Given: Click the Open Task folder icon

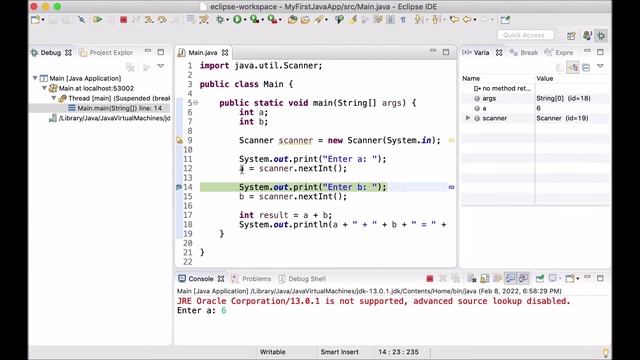Looking at the screenshot, I should (x=305, y=19).
